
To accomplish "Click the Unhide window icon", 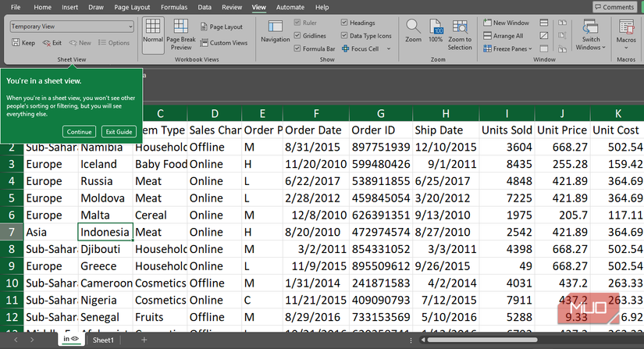I will (x=544, y=49).
